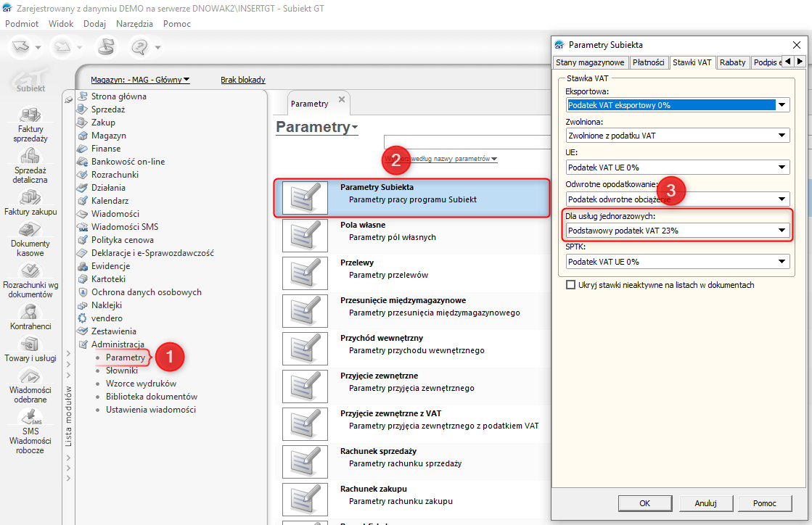Click the Anuluj button
The image size is (812, 525).
coord(705,503)
